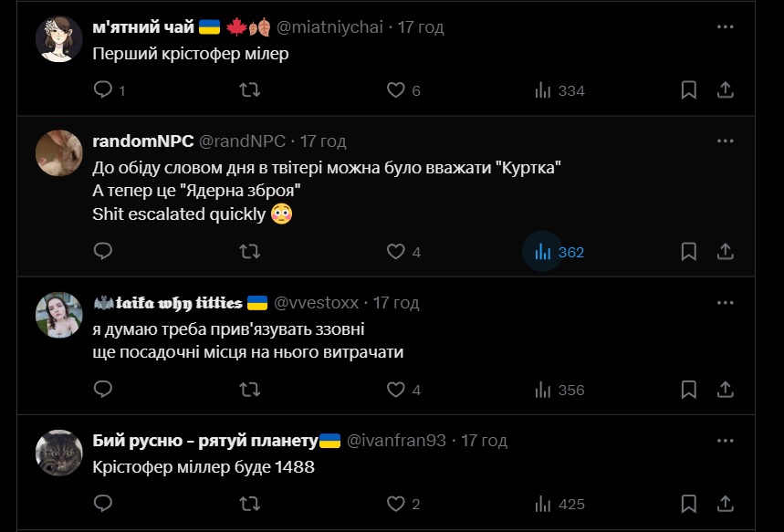Open the 17 год timestamp on @miatniychai tweet
784x532 pixels.
(421, 27)
